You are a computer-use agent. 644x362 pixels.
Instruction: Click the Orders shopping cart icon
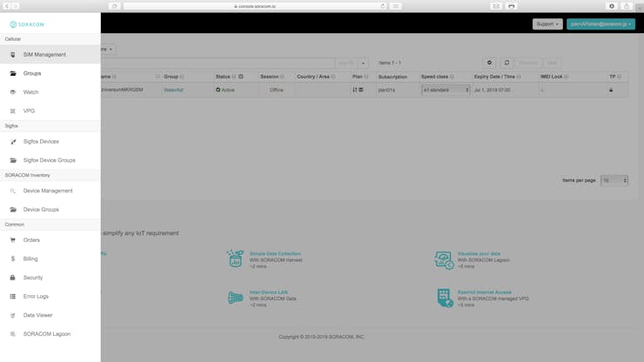13,240
